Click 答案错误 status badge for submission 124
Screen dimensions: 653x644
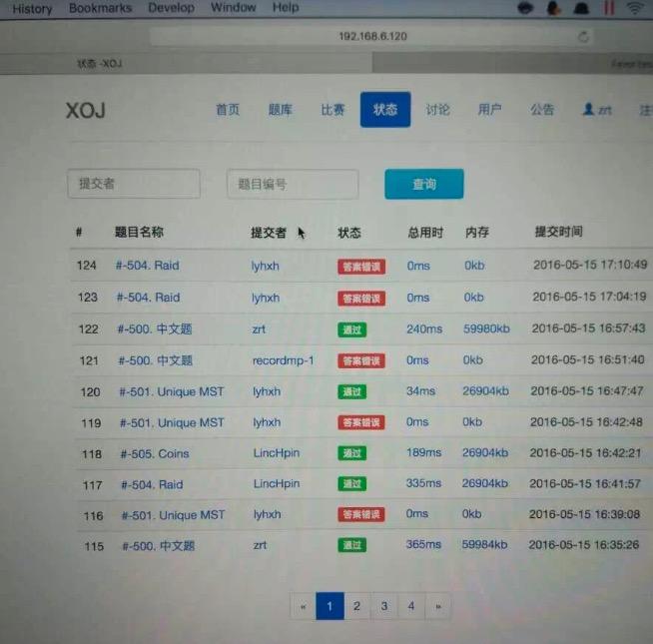(360, 267)
